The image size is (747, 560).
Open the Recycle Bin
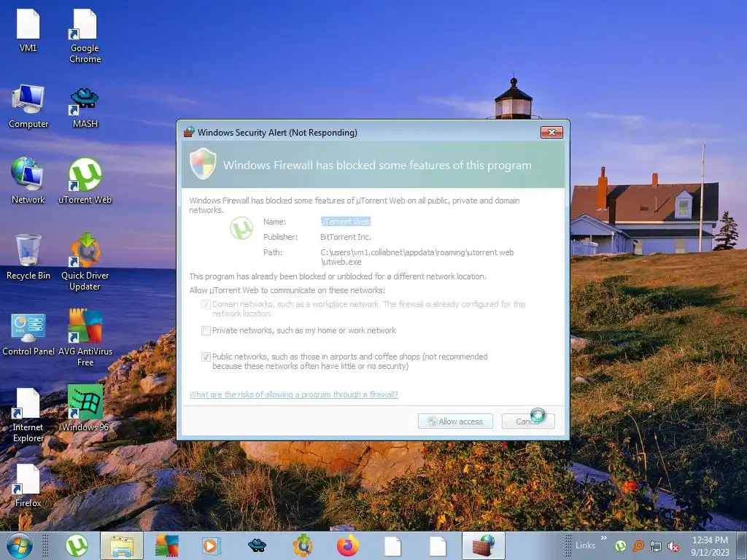click(28, 257)
